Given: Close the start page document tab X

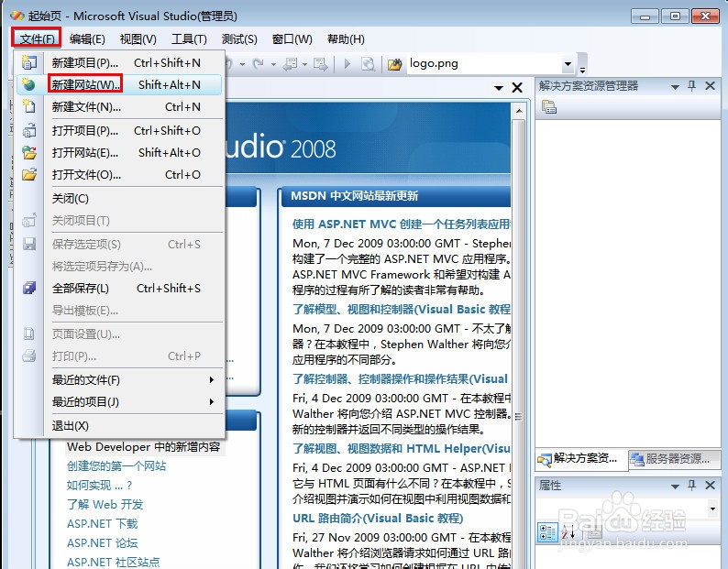Looking at the screenshot, I should click(x=517, y=87).
